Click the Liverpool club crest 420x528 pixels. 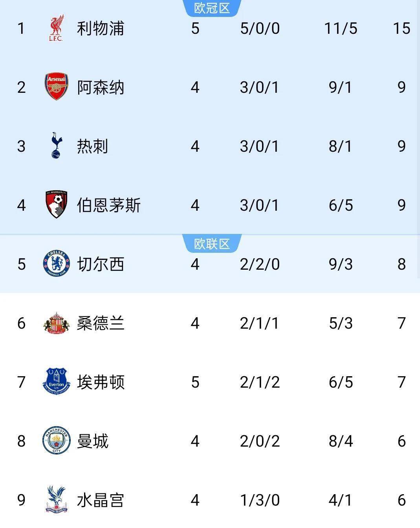pos(56,28)
